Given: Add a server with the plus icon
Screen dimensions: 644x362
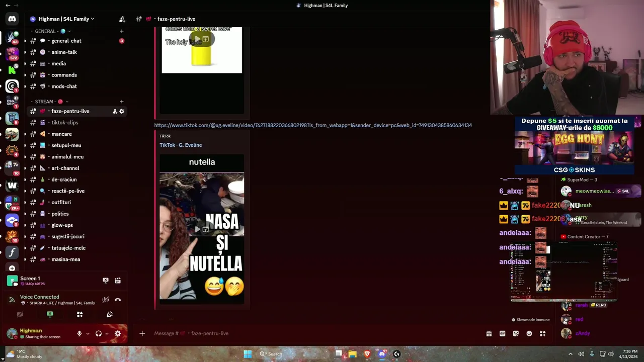Looking at the screenshot, I should point(12,268).
